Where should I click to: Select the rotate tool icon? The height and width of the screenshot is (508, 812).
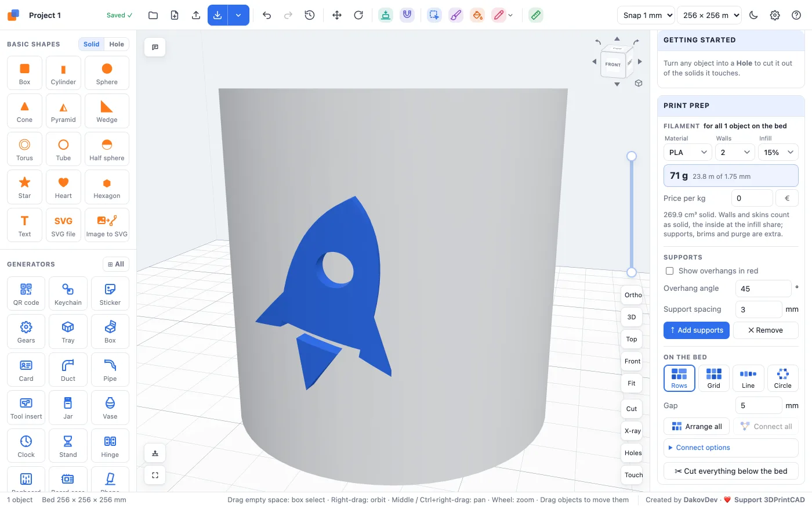click(x=358, y=15)
